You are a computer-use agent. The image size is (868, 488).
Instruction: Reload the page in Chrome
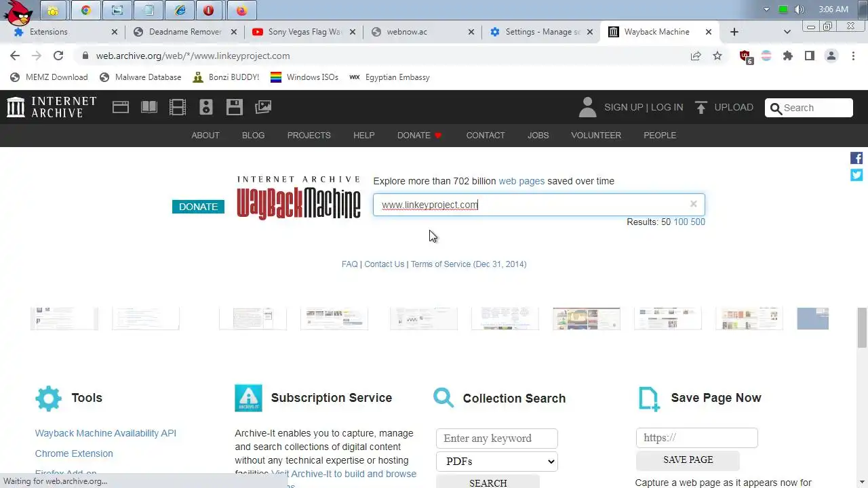tap(58, 56)
